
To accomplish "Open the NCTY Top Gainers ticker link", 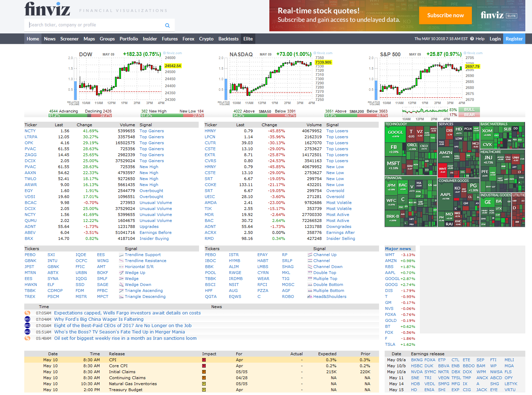I will pos(30,131).
